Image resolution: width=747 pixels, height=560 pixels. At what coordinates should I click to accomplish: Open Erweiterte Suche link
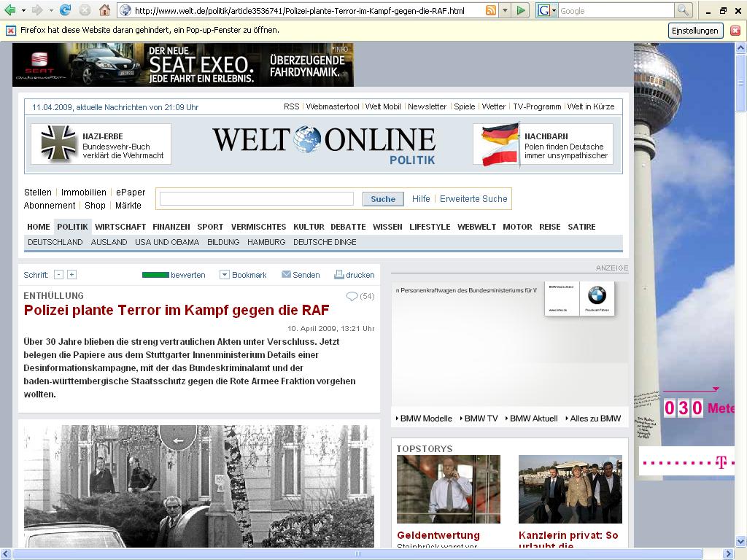(473, 199)
